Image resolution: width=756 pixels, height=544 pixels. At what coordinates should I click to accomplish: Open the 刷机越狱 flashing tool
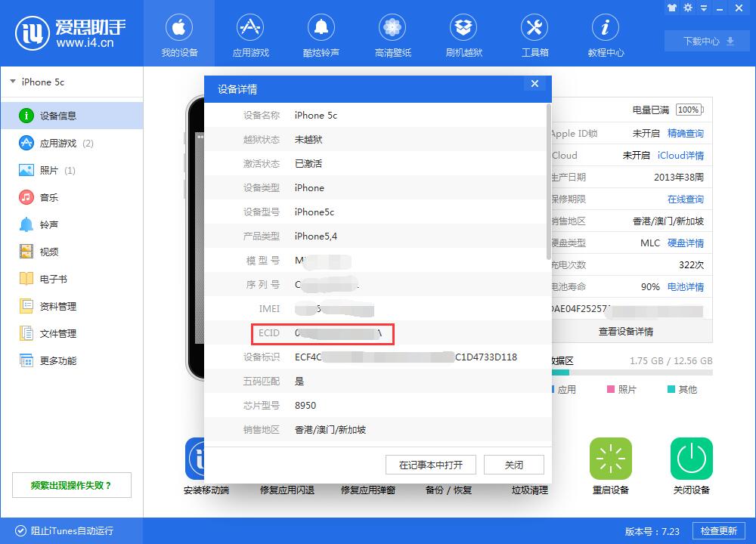coord(463,33)
